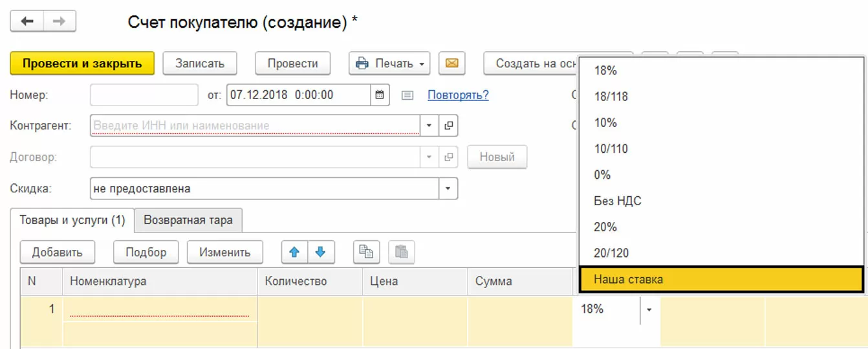Click the Номер input field

tap(144, 95)
